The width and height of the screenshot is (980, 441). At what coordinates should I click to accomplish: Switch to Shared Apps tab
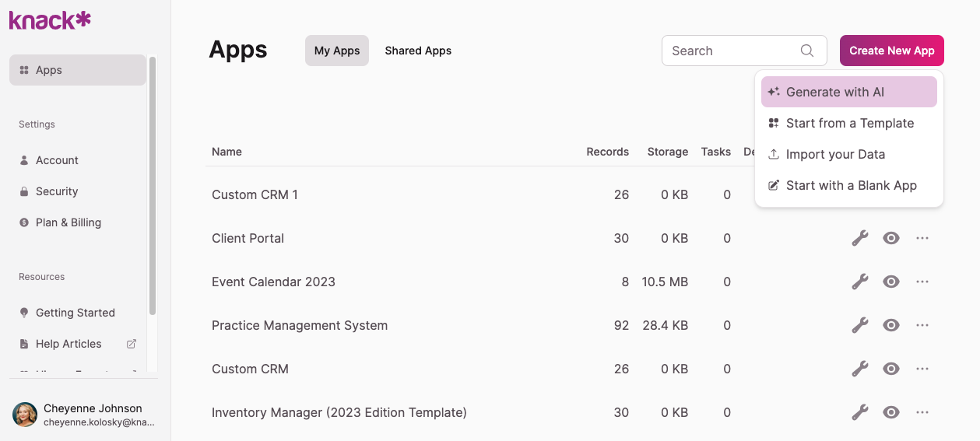point(418,51)
